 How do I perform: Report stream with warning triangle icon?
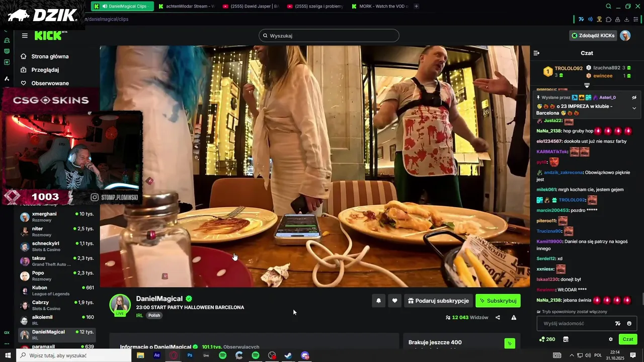click(514, 317)
